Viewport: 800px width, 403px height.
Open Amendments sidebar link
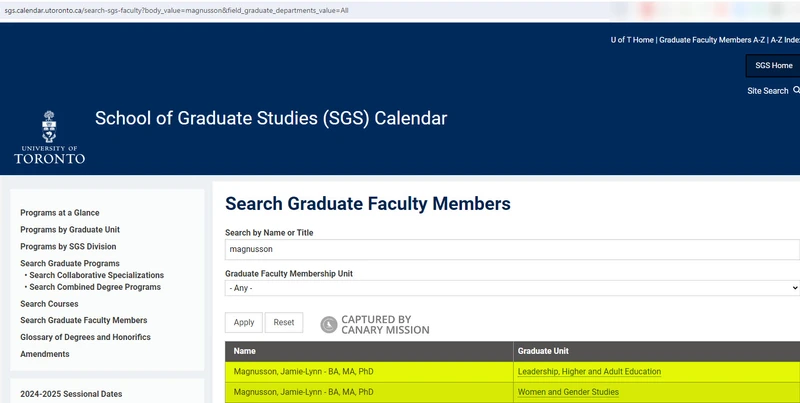(44, 354)
